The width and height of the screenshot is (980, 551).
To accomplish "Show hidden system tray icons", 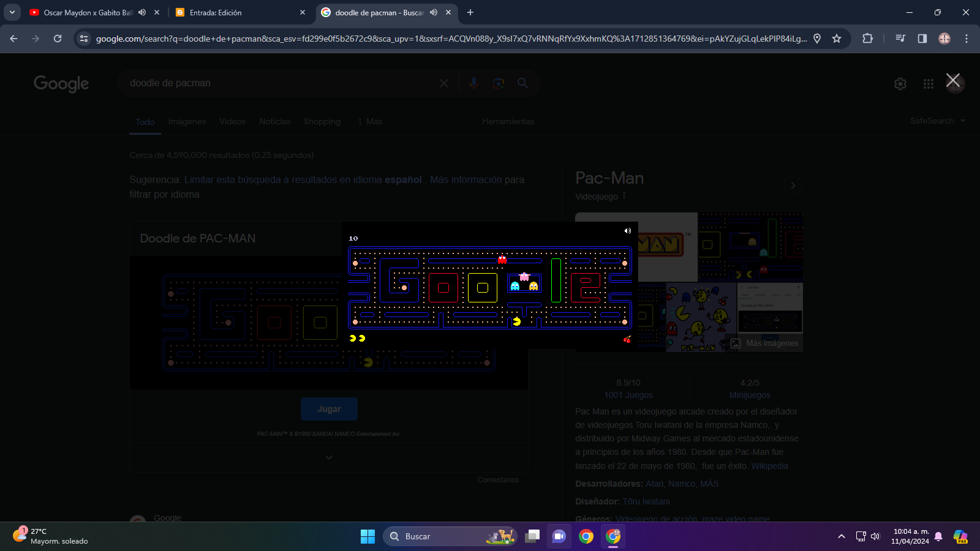I will point(842,536).
